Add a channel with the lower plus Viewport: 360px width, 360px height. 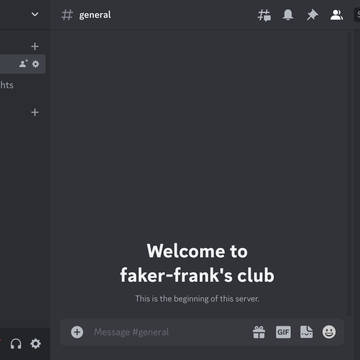[x=35, y=112]
